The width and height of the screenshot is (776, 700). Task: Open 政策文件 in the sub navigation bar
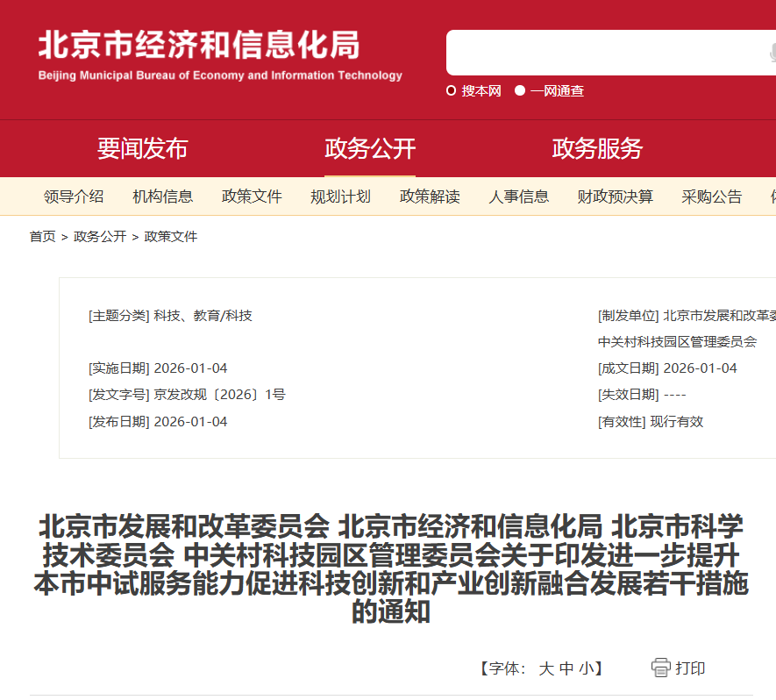click(x=252, y=196)
